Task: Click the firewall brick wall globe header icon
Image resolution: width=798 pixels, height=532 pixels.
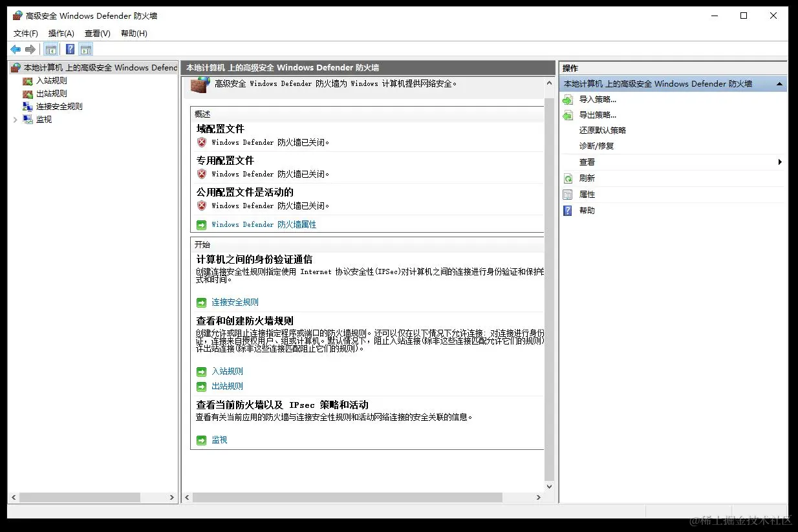Action: tap(200, 85)
